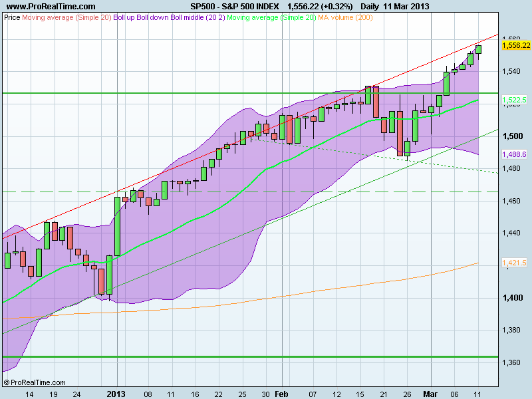
Task: Click the 24 date on time axis
Action: [x=76, y=394]
